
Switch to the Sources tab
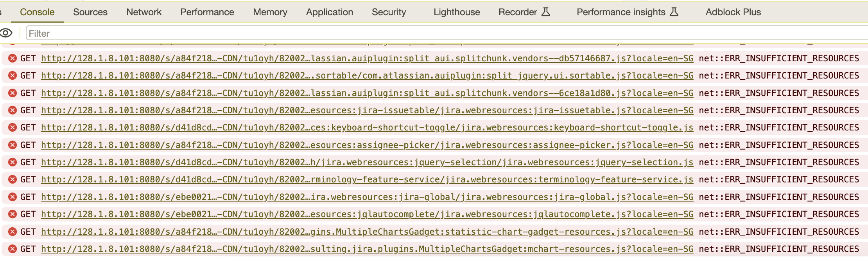tap(90, 12)
